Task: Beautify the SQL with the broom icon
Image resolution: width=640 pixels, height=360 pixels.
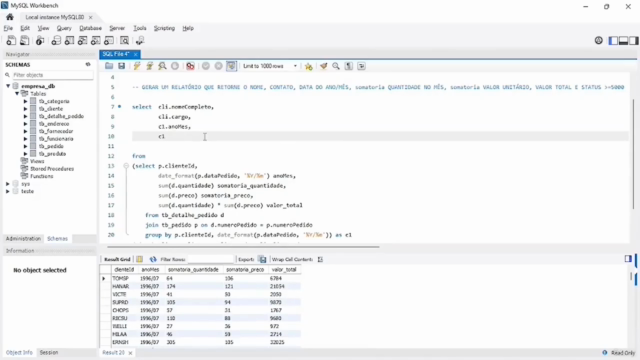Action: coord(323,66)
